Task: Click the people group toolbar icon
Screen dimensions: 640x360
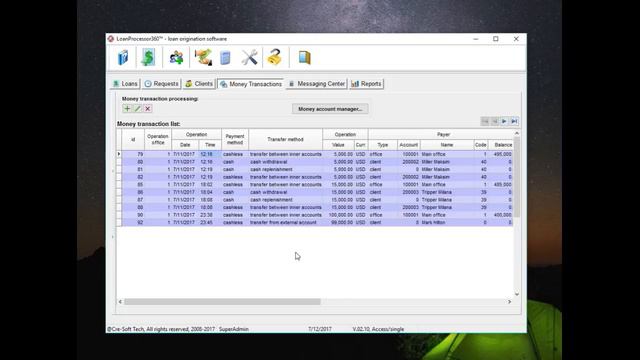Action: coord(176,58)
